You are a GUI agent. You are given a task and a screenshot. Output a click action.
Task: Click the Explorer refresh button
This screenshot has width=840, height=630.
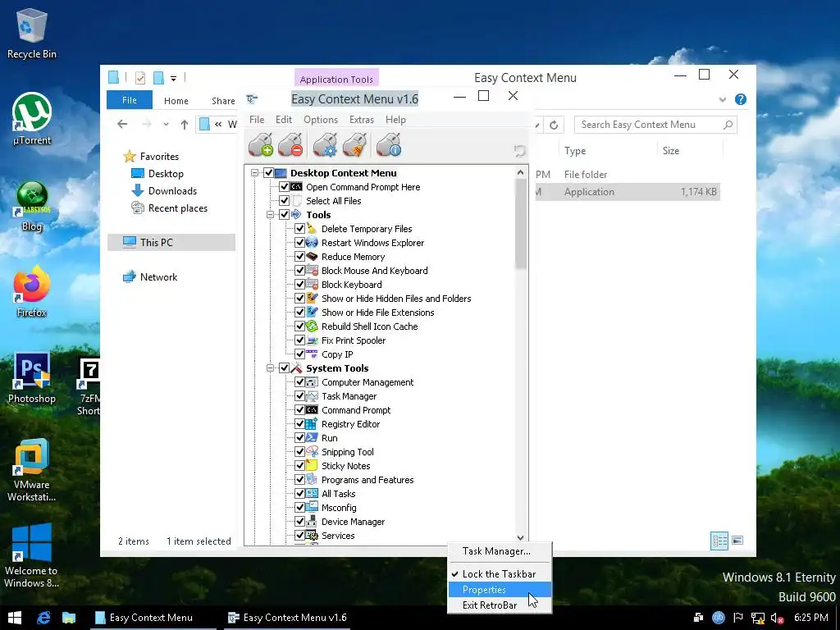coord(554,125)
